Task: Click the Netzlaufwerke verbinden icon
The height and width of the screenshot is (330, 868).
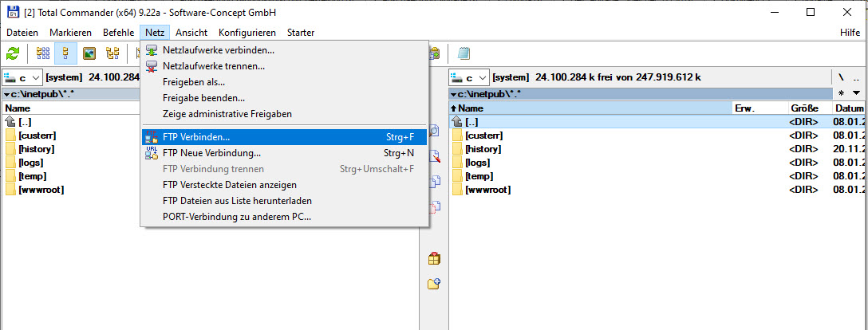Action: pyautogui.click(x=152, y=50)
